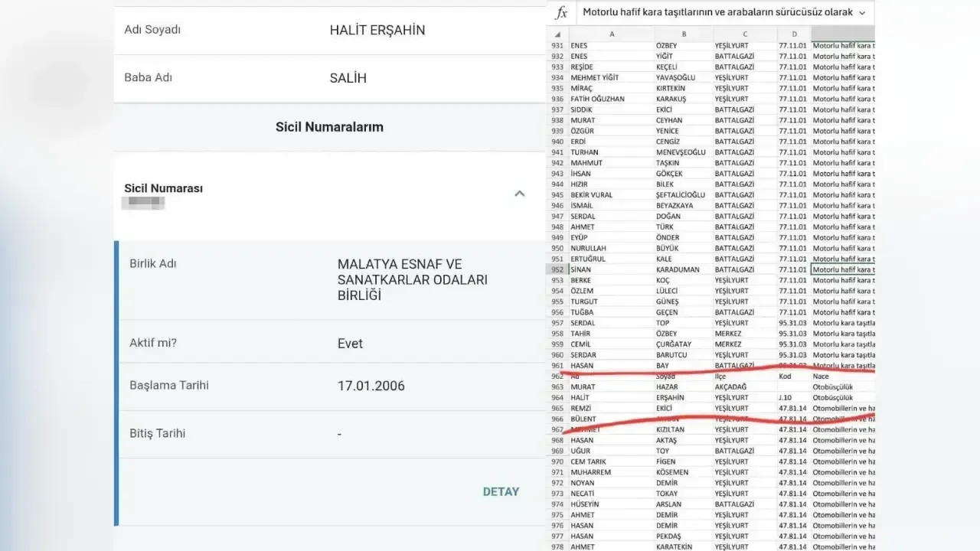Image resolution: width=980 pixels, height=551 pixels.
Task: Select row header 931
Action: click(557, 46)
